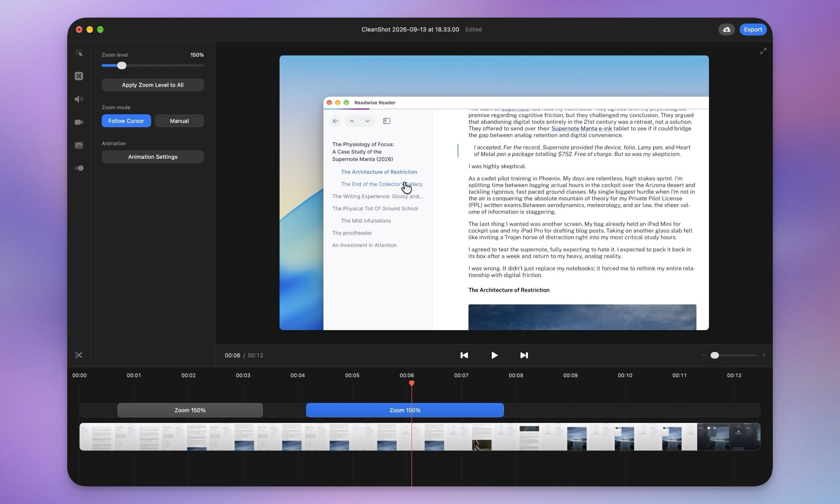Click the up chevron in Readwise Reader
Image resolution: width=840 pixels, height=504 pixels.
pyautogui.click(x=352, y=121)
